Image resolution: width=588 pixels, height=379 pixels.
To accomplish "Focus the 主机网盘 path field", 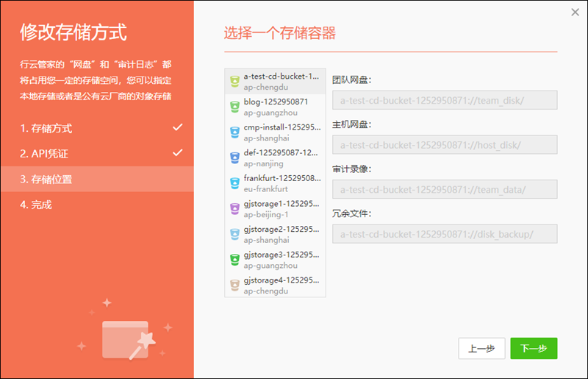I will coord(445,145).
